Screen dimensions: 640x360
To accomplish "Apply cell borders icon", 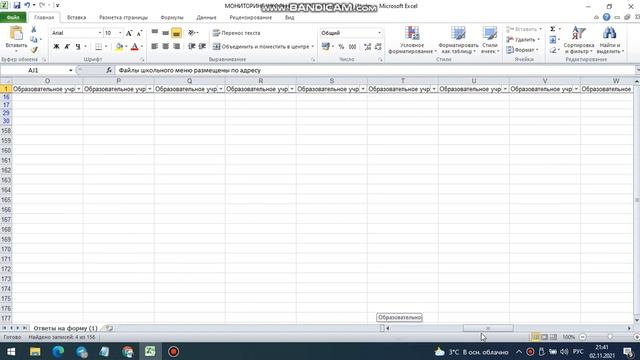I will pyautogui.click(x=98, y=47).
